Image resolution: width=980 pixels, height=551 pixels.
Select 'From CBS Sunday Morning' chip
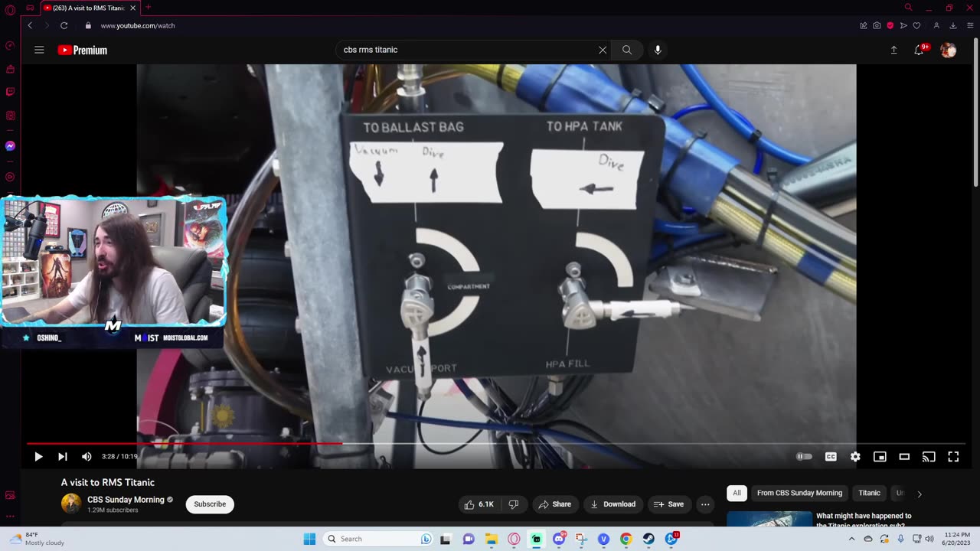tap(799, 493)
